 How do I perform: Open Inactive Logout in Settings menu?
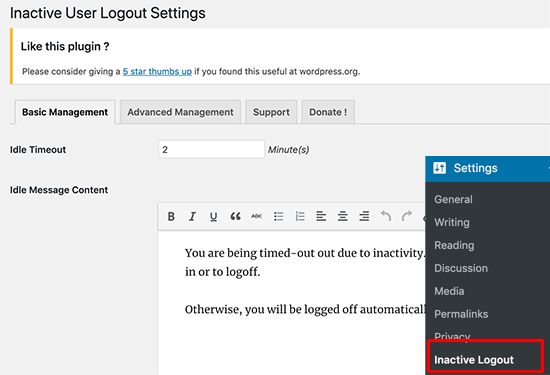tap(474, 360)
